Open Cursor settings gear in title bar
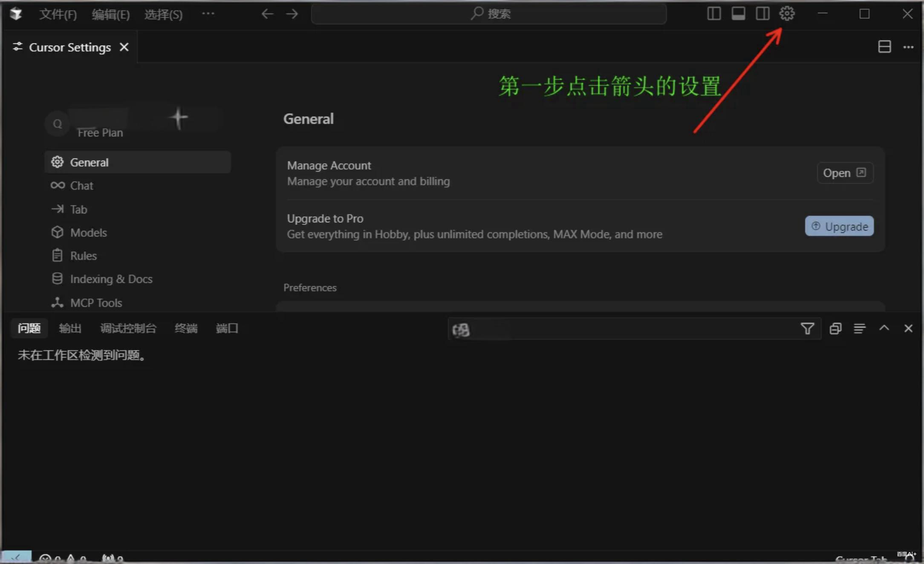The width and height of the screenshot is (924, 564). tap(787, 14)
